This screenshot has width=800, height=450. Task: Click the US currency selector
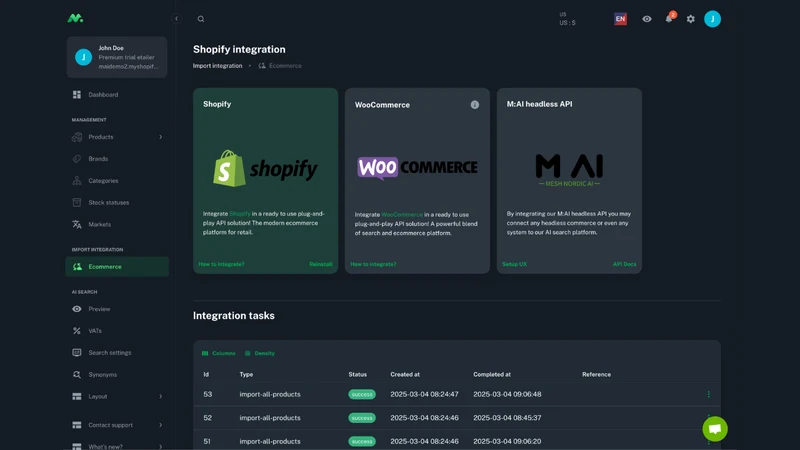[567, 19]
